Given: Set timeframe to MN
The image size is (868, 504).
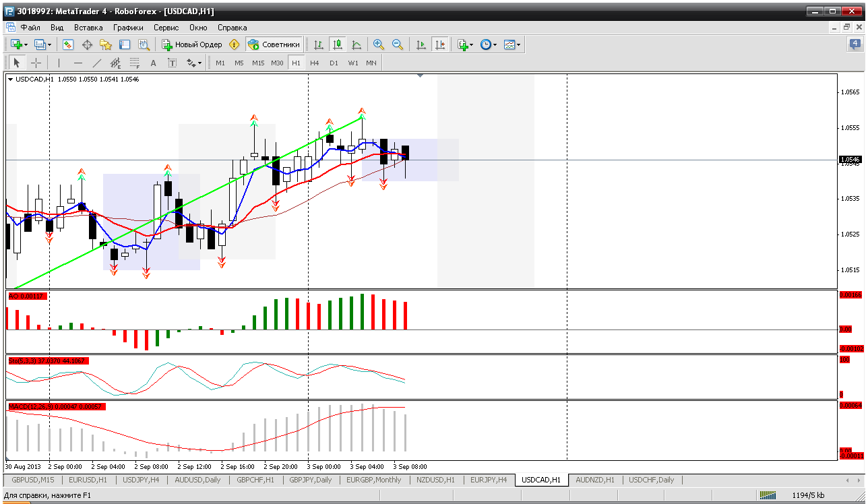Looking at the screenshot, I should point(371,63).
